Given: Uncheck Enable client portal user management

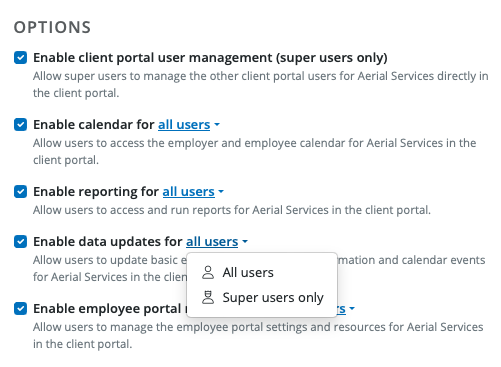Looking at the screenshot, I should pos(20,57).
